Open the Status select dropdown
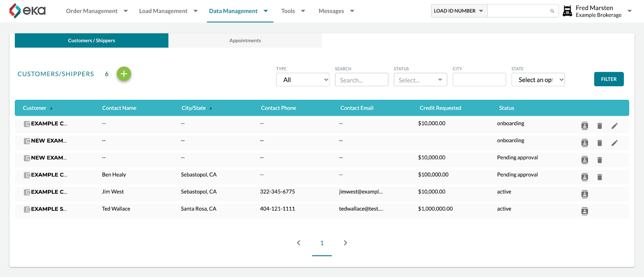 pyautogui.click(x=420, y=80)
